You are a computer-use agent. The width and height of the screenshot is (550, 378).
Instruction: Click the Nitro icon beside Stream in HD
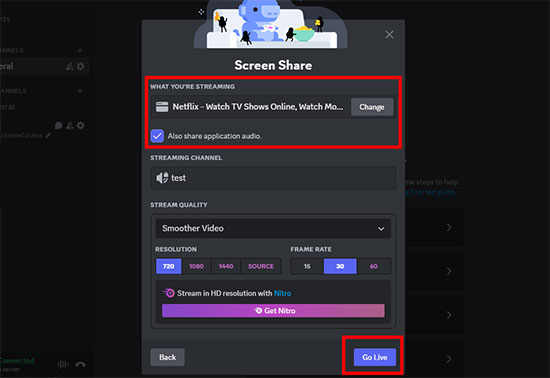click(169, 293)
